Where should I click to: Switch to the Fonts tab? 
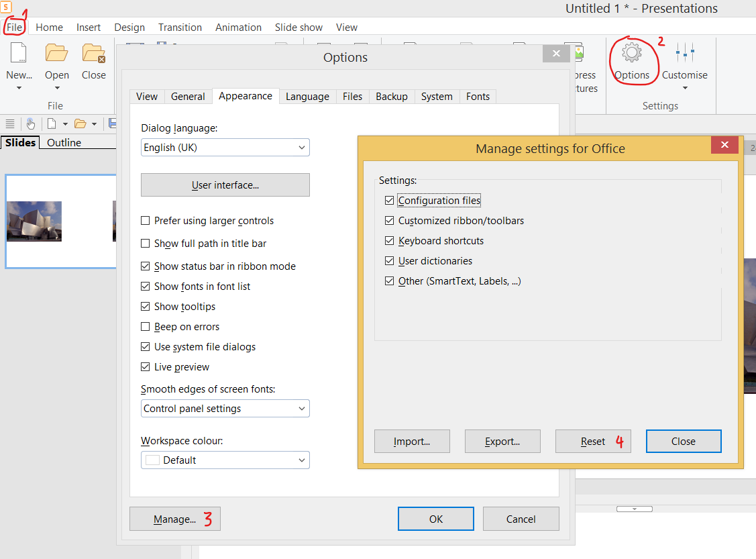point(478,97)
